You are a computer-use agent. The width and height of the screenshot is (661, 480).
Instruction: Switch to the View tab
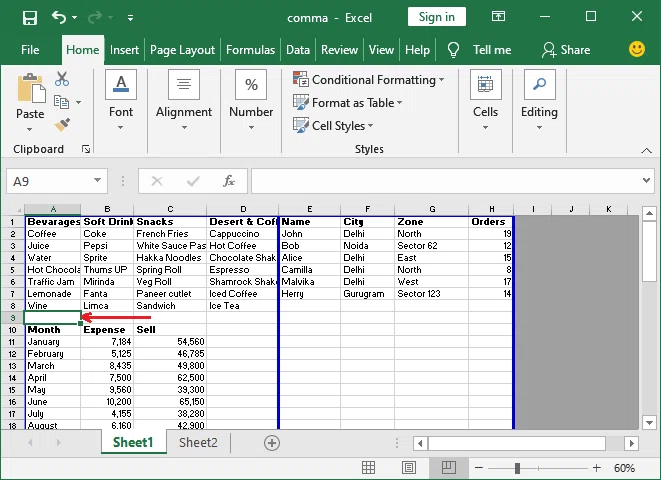381,50
